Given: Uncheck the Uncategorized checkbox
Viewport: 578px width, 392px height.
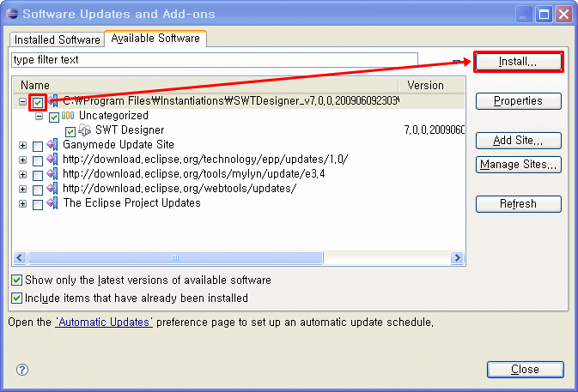Looking at the screenshot, I should [54, 117].
